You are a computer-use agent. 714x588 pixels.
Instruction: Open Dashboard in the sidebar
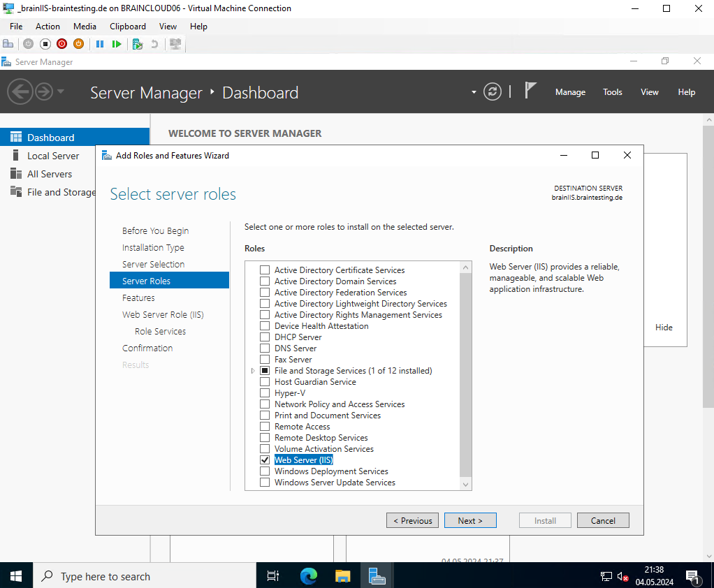pyautogui.click(x=75, y=137)
